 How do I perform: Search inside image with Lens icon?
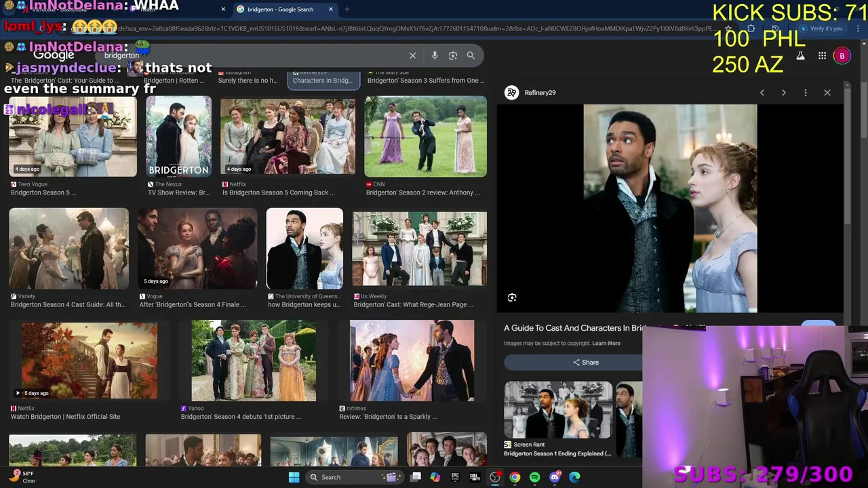512,298
